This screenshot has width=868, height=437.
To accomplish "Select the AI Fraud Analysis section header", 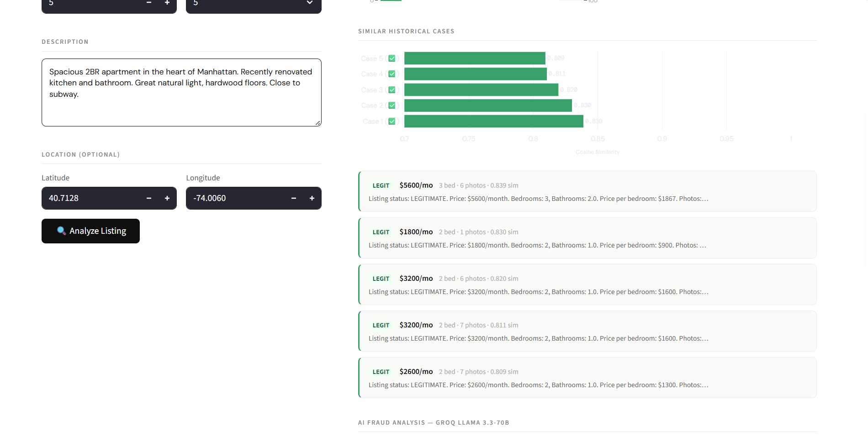I will click(434, 422).
